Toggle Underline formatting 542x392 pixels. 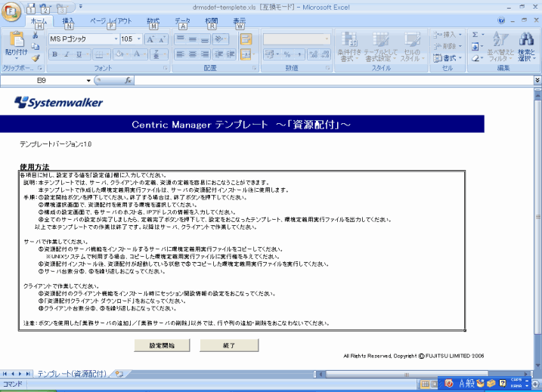coord(79,54)
